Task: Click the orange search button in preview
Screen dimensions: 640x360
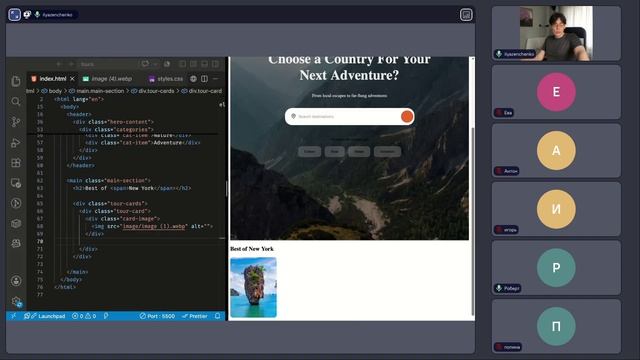Action: [x=407, y=116]
